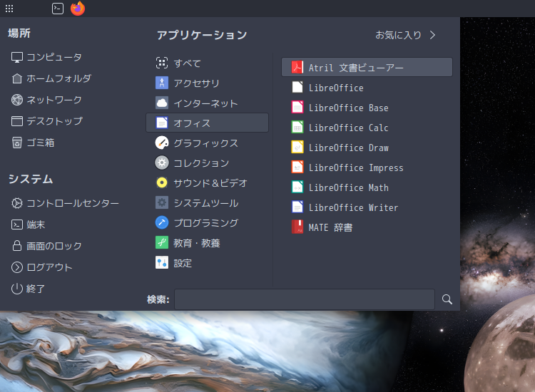Launch Firefox from the top panel
535x392 pixels.
(78, 9)
